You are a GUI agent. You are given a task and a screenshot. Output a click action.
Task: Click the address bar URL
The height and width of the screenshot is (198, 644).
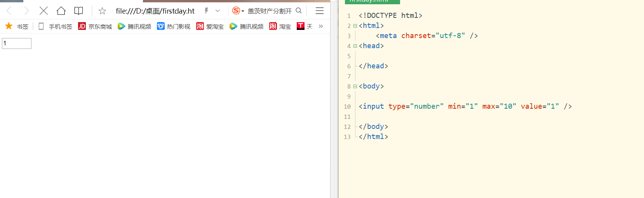(155, 11)
